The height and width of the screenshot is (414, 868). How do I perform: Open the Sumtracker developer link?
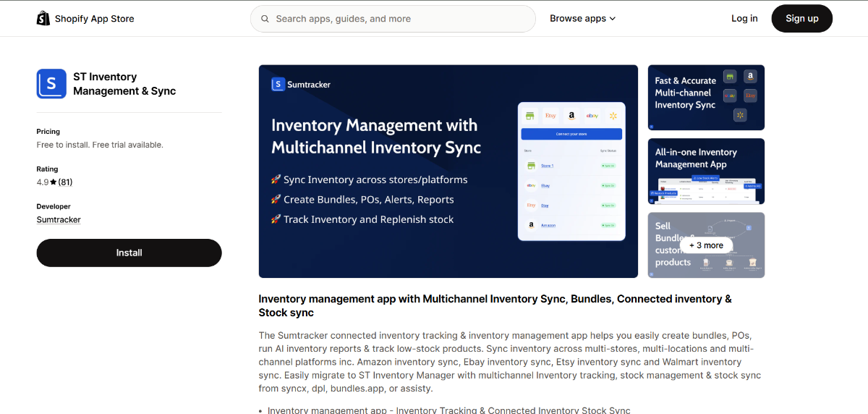(59, 220)
